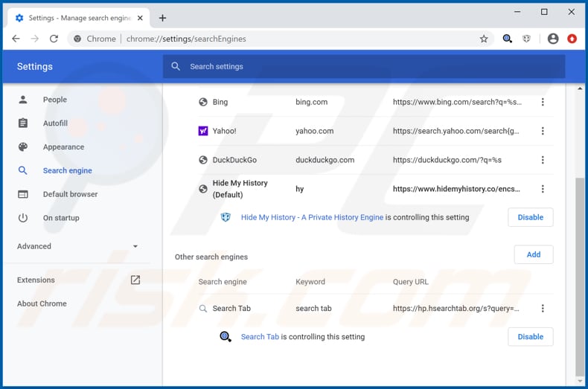588x389 pixels.
Task: Click the vertical scrollbar thumb
Action: [x=580, y=277]
